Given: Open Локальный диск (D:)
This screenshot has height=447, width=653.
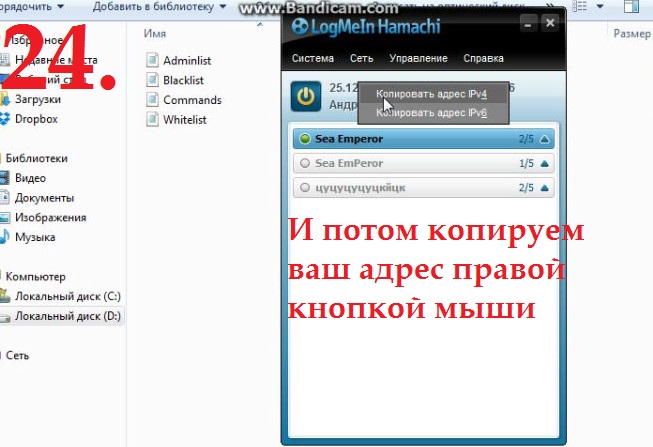Looking at the screenshot, I should (x=68, y=316).
